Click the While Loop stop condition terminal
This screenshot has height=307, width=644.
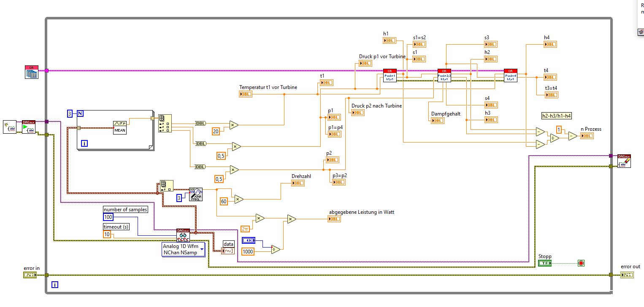pyautogui.click(x=581, y=263)
